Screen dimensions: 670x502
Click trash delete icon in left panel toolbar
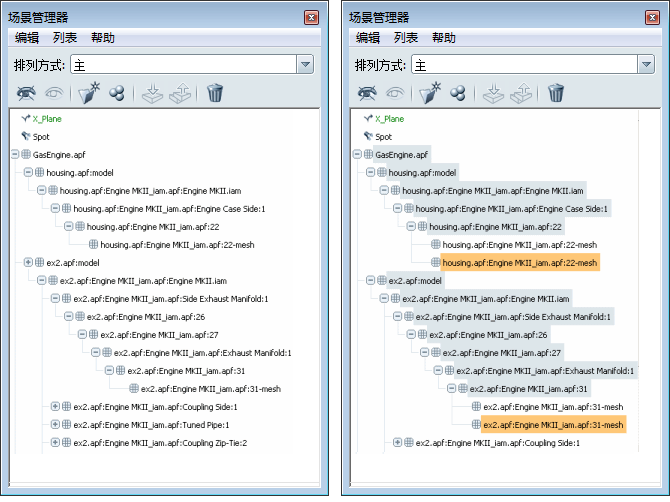pos(215,93)
